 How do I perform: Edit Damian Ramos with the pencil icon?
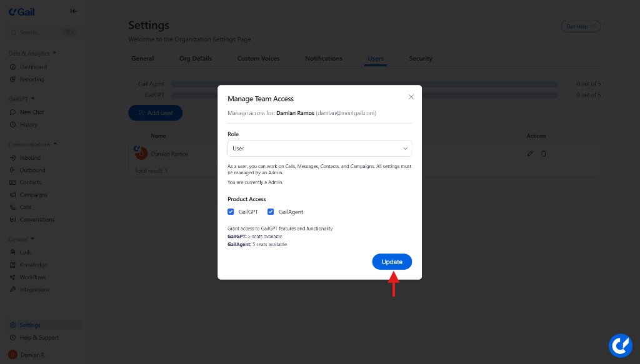pos(530,154)
